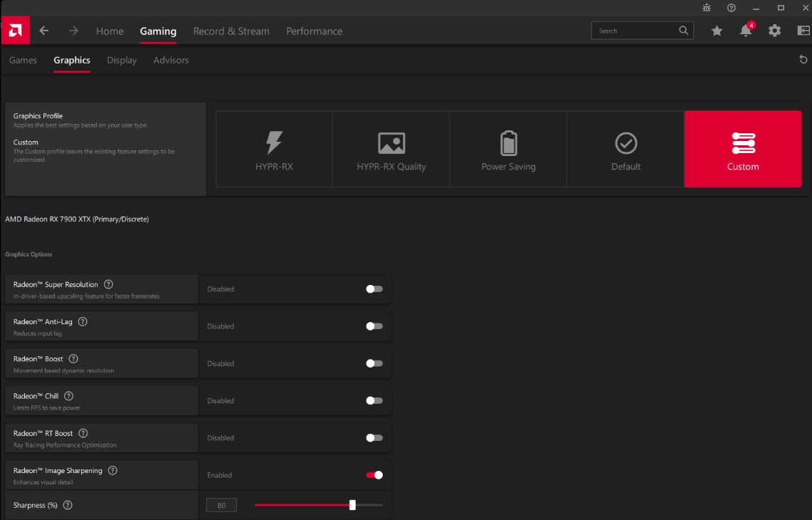The height and width of the screenshot is (520, 812).
Task: Toggle the sidebar panel icon
Action: click(804, 31)
